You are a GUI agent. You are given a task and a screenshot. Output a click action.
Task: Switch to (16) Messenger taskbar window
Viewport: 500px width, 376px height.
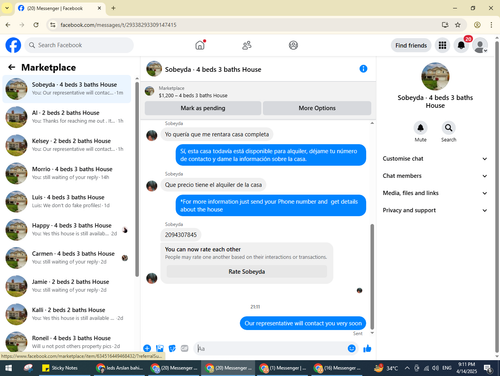338,368
